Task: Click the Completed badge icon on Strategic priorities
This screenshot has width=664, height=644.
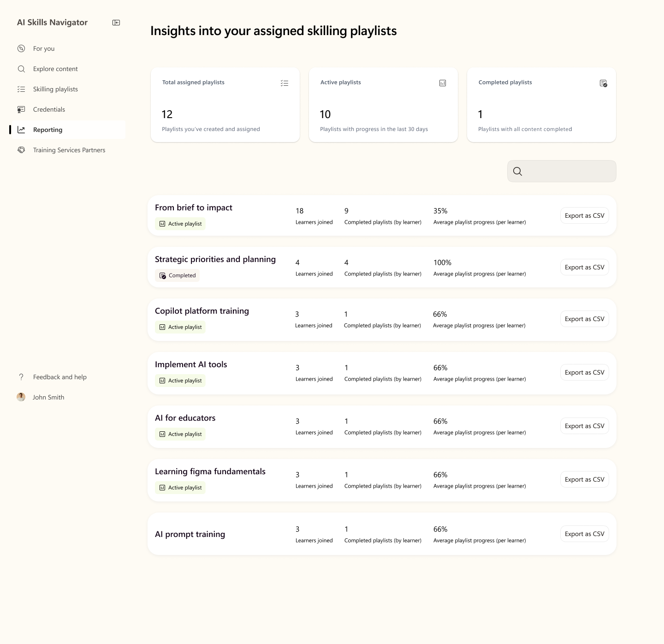Action: [x=163, y=275]
